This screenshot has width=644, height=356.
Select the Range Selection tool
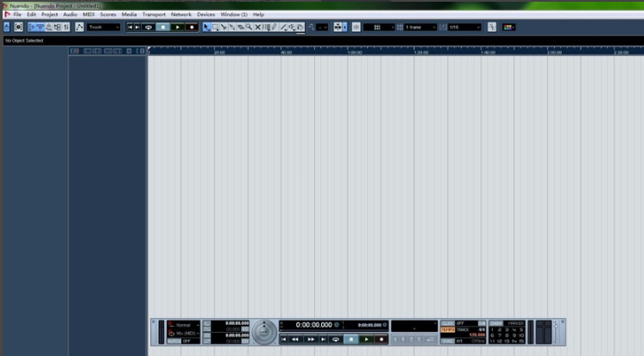[x=215, y=28]
